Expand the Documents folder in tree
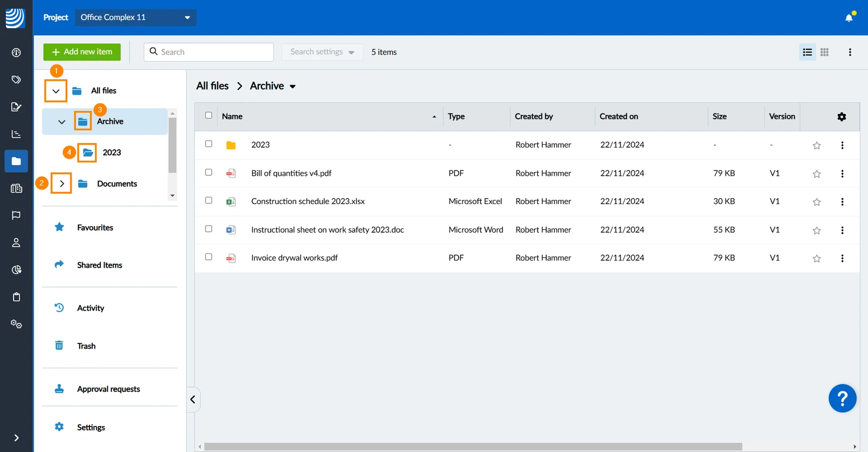 click(x=62, y=183)
